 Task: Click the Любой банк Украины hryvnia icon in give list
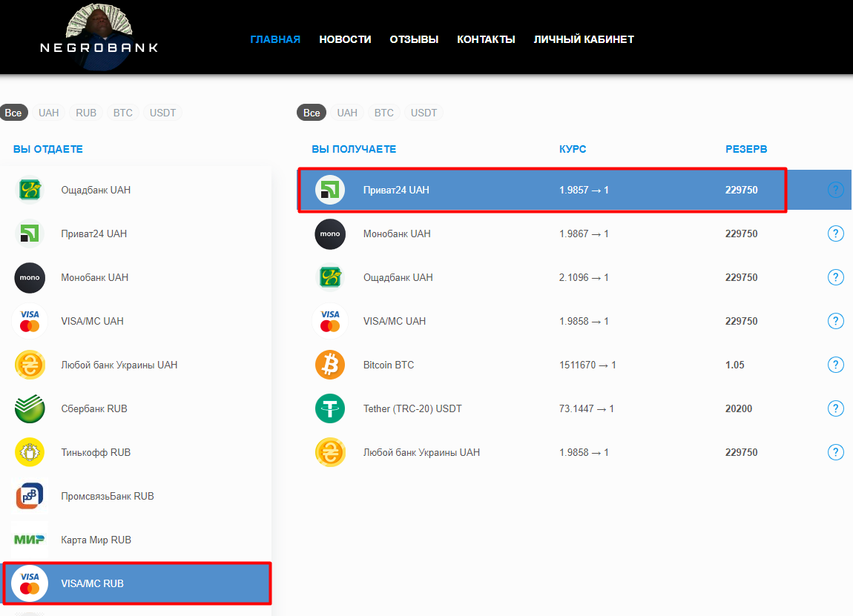[x=30, y=365]
